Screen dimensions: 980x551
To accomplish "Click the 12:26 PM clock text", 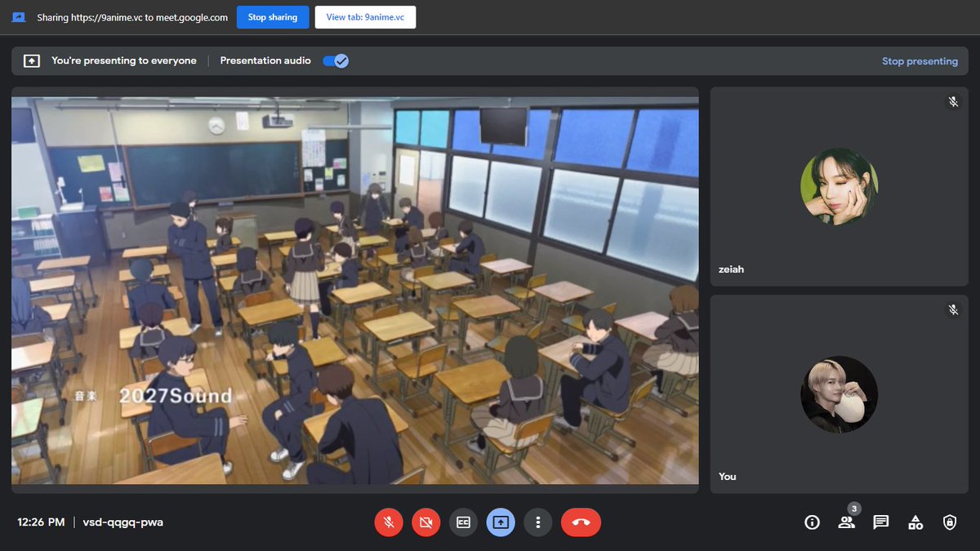I will [41, 522].
